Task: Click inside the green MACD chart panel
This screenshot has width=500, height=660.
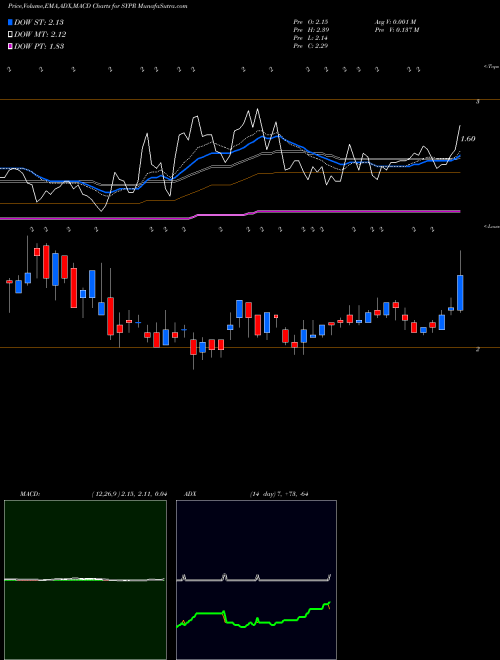Action: pyautogui.click(x=85, y=580)
